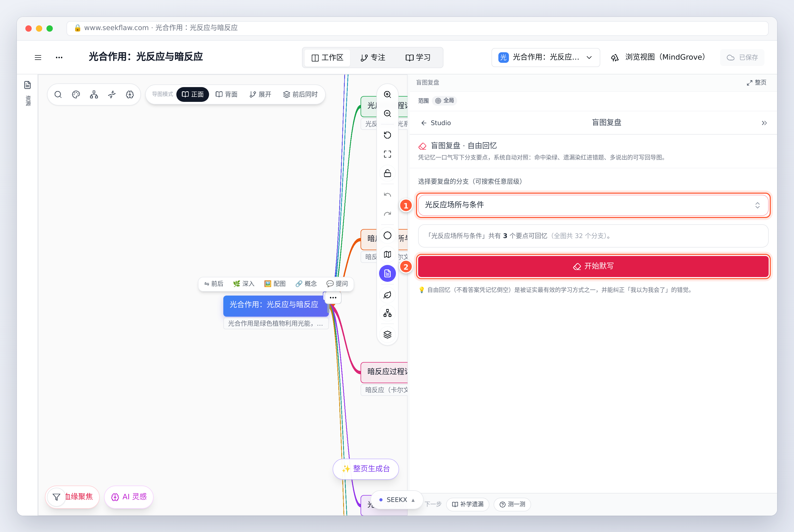794x532 pixels.
Task: Reset the view with the rotate icon
Action: [x=387, y=135]
